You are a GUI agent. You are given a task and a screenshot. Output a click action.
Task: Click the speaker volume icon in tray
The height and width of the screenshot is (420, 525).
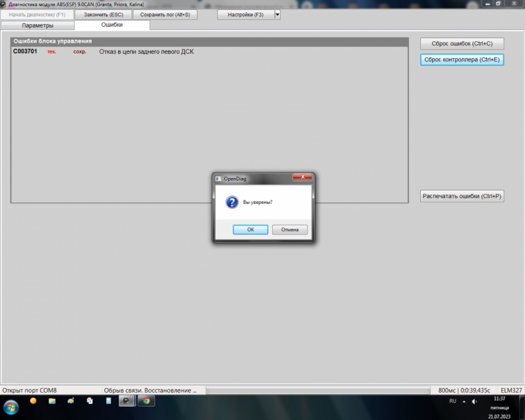(x=474, y=402)
